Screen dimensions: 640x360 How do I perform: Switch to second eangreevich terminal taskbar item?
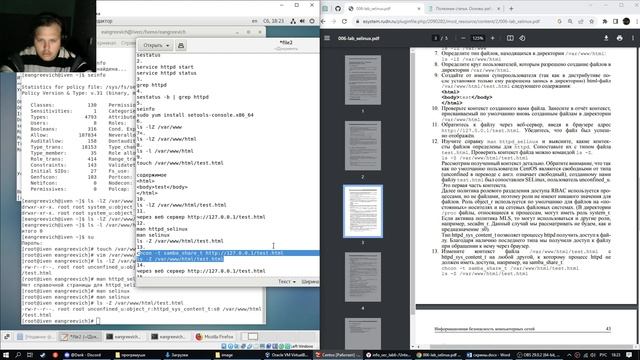pyautogui.click(x=168, y=337)
